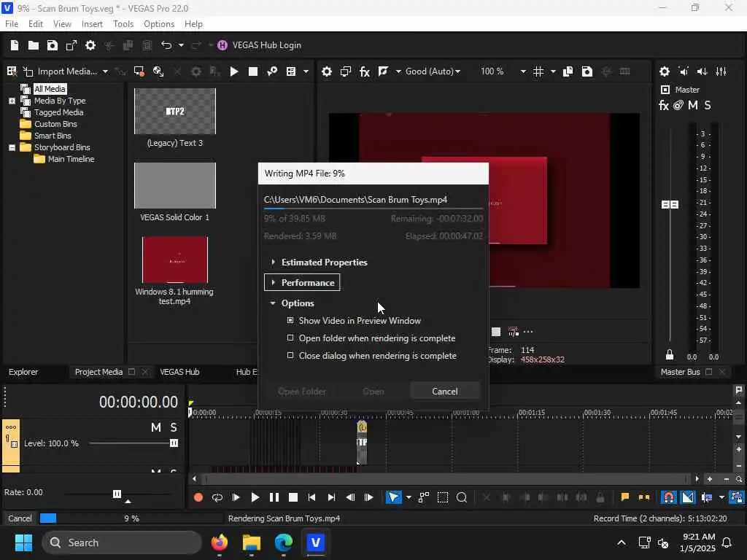Viewport: 747px width, 560px height.
Task: Switch to the Explorer tab
Action: point(23,372)
